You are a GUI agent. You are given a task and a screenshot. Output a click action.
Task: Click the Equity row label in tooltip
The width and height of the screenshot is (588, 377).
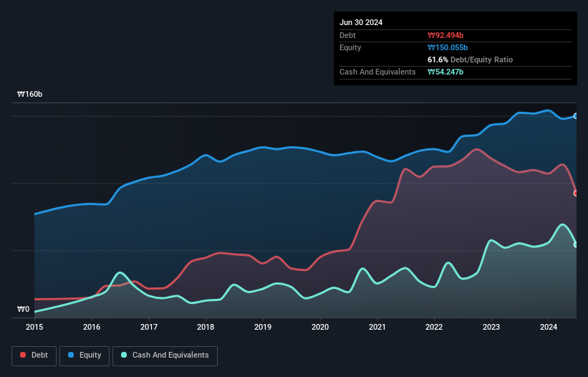(x=350, y=47)
